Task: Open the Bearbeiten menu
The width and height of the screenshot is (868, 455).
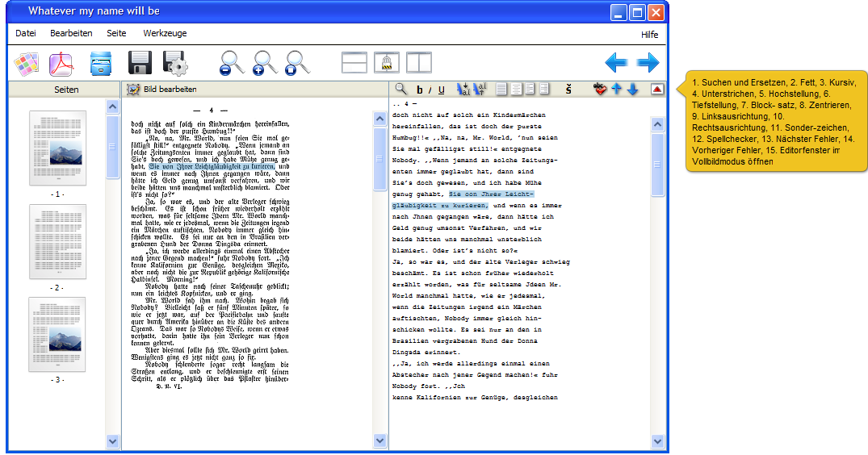Action: (71, 33)
